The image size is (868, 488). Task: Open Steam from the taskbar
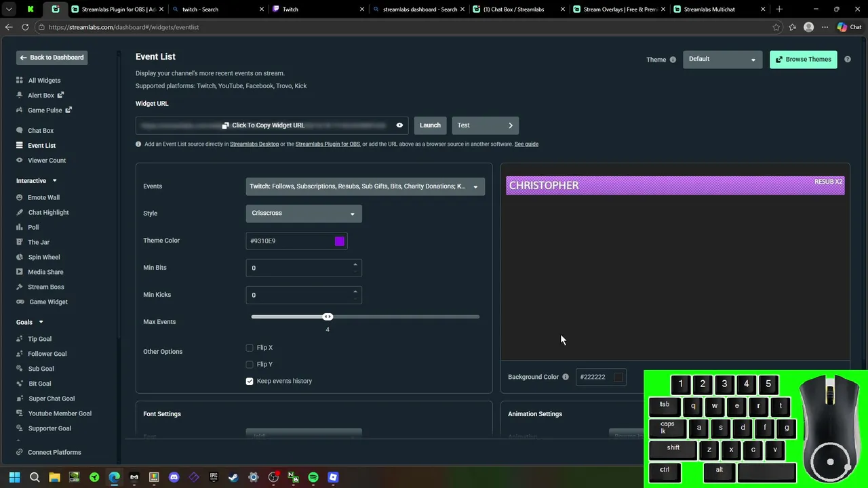233,478
